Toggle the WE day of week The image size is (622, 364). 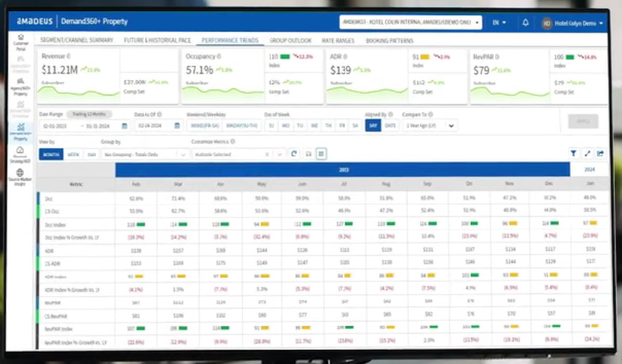(314, 125)
